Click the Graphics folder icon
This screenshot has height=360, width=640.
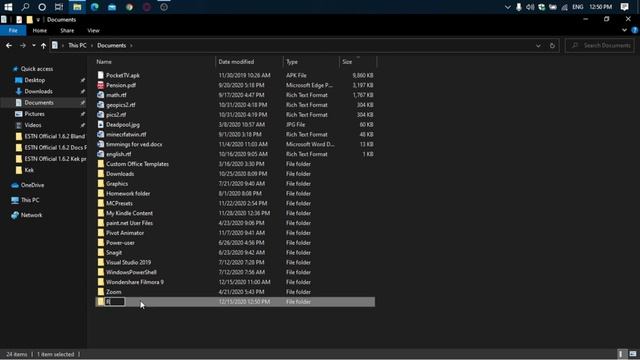coord(100,184)
